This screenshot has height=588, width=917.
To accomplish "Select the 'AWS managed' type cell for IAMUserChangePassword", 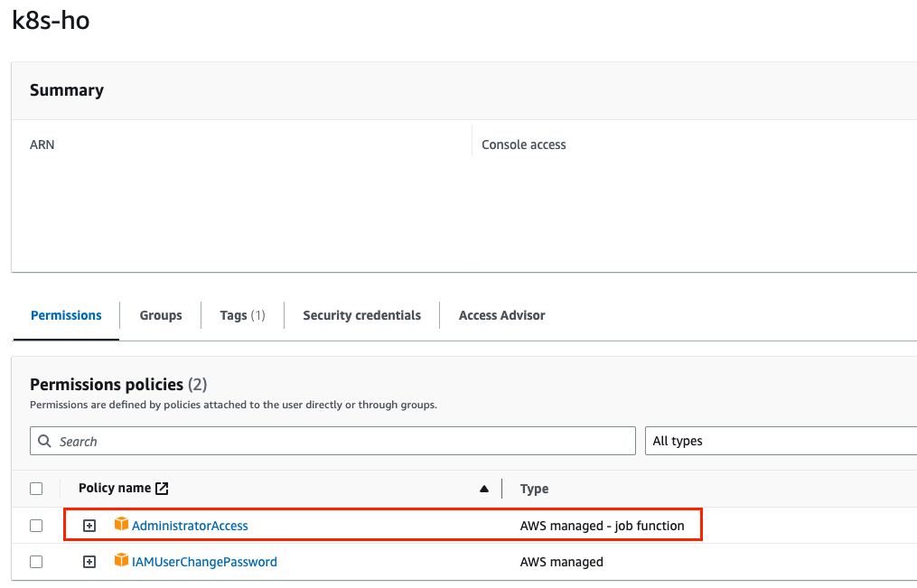I will tap(561, 562).
